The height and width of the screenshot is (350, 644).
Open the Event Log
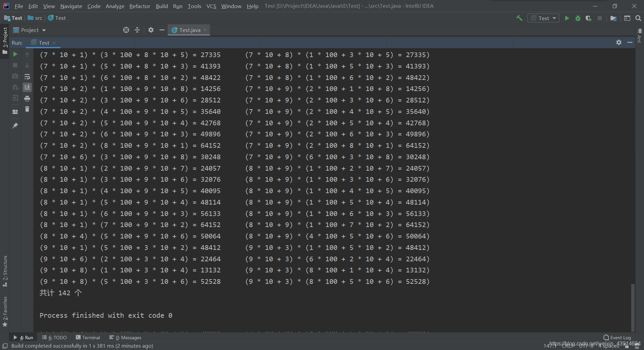coord(617,338)
